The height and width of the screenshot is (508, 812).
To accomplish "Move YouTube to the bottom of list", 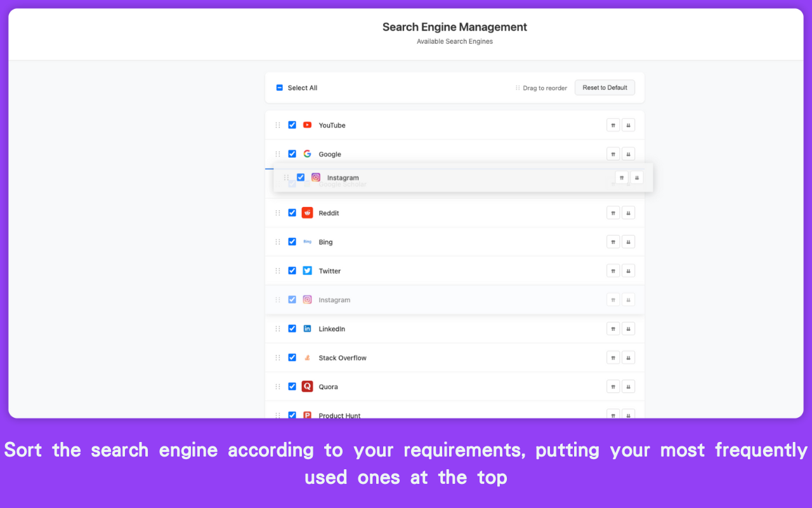I will pyautogui.click(x=628, y=125).
